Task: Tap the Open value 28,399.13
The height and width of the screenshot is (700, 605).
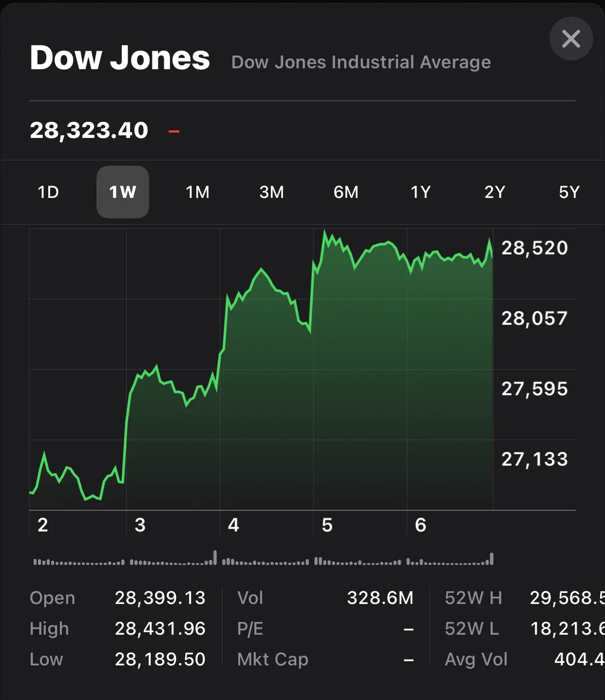Action: [160, 598]
